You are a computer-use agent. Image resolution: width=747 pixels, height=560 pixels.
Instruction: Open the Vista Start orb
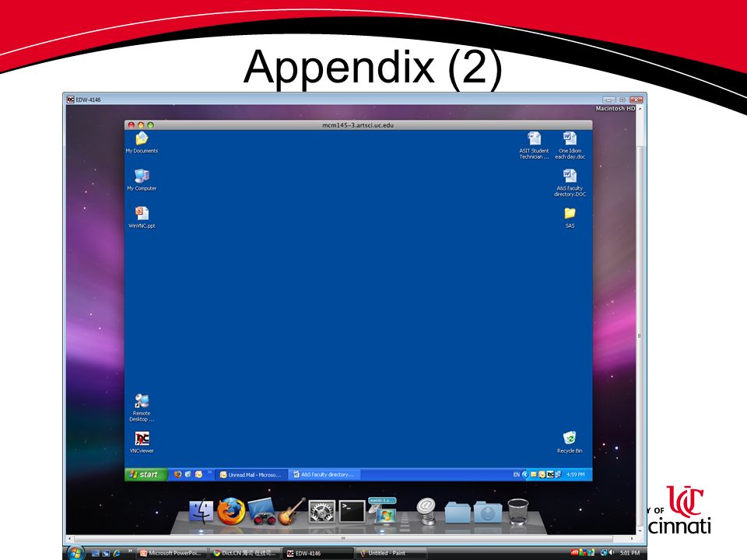coord(75,553)
